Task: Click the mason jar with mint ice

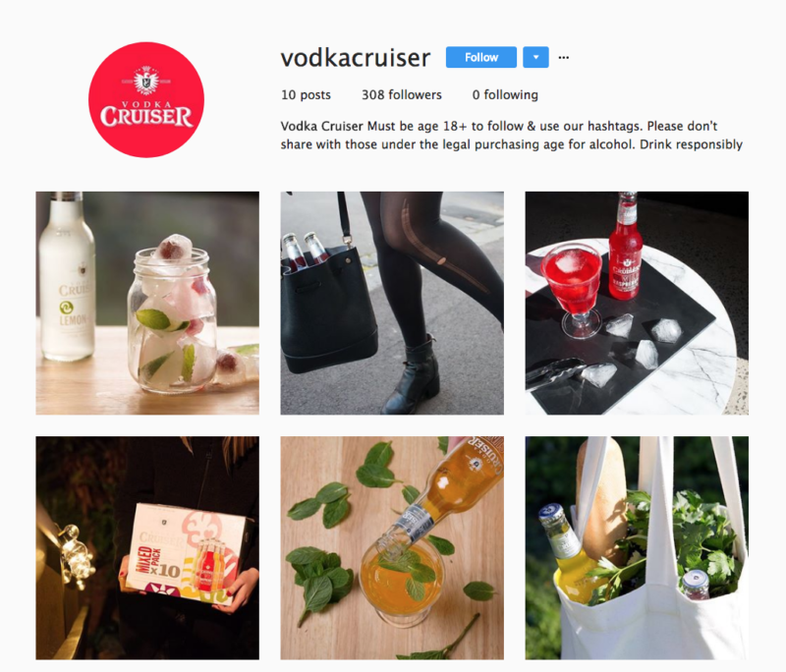Action: pos(172,315)
